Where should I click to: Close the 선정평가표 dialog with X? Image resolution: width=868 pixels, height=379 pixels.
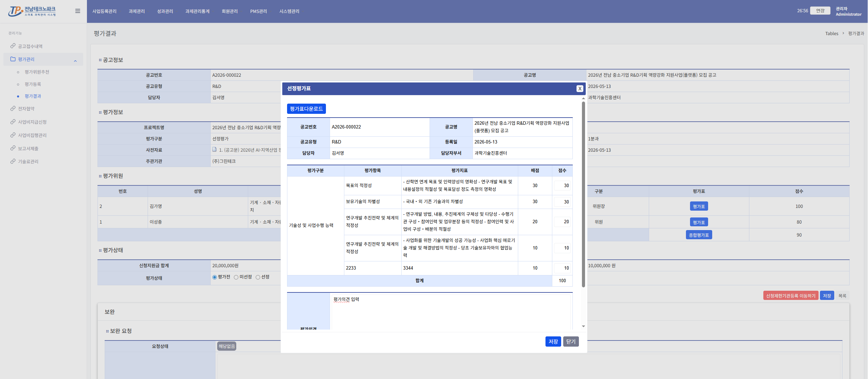pos(580,89)
